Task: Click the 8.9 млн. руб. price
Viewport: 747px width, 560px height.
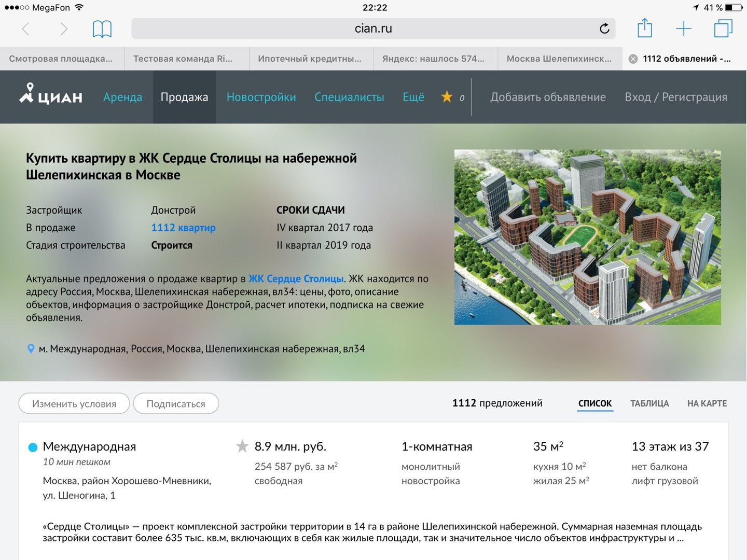Action: coord(290,446)
